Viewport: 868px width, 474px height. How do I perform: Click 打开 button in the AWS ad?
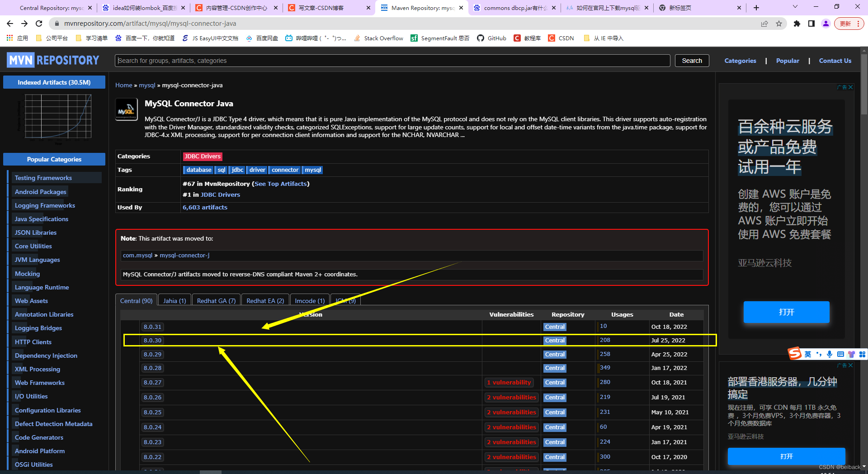(x=786, y=312)
